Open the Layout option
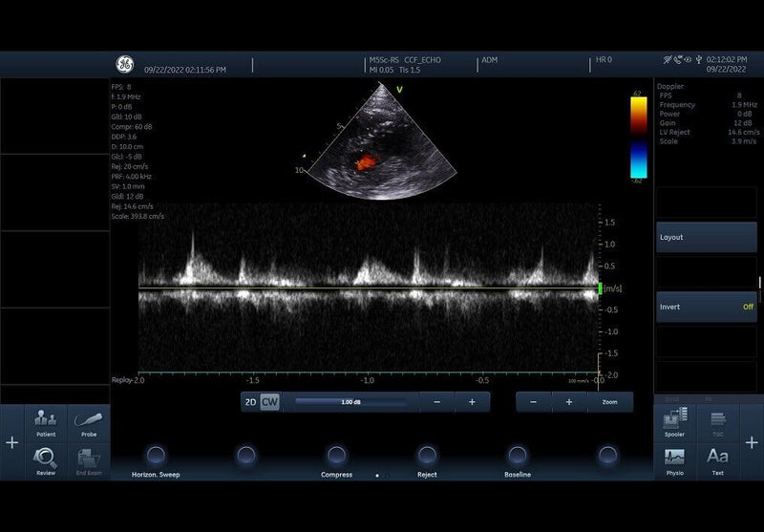Image resolution: width=764 pixels, height=532 pixels. (x=706, y=237)
